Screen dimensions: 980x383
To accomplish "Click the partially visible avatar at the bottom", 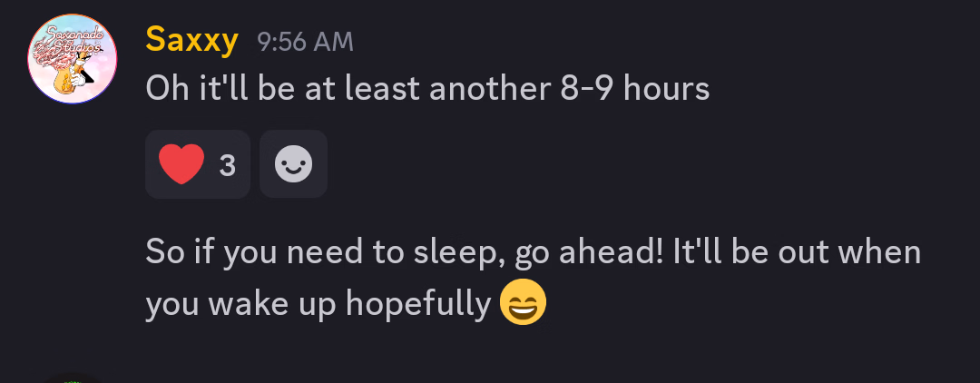I will coord(73,378).
